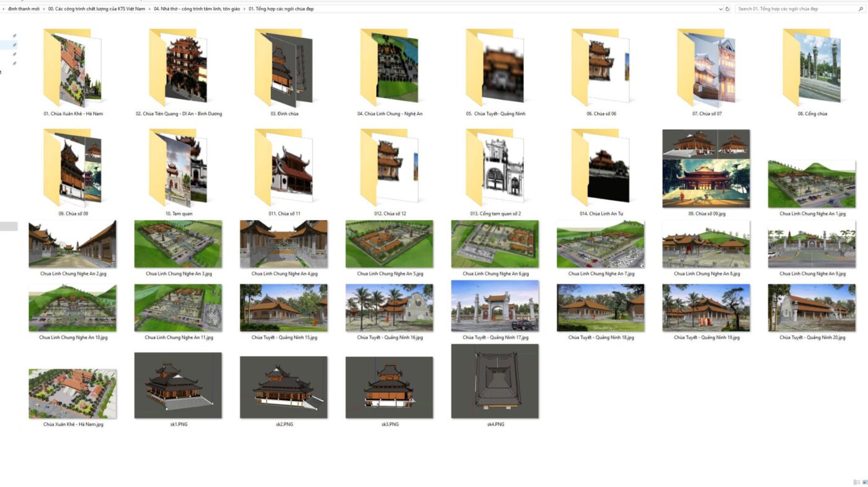This screenshot has width=868, height=487.
Task: Select 'Chua Linh Chung Nghe An 5.jpg' thumbnail
Action: (389, 244)
